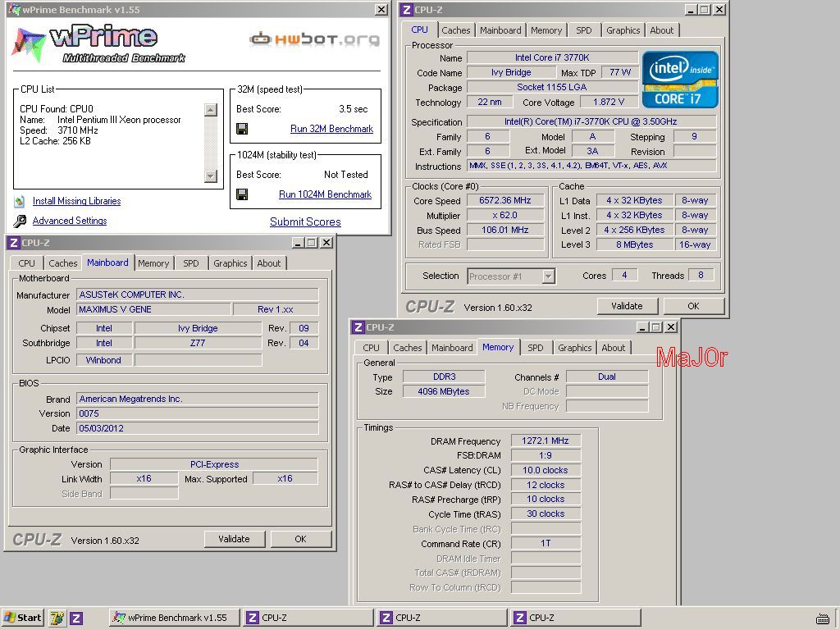Open Mainboard tab in the top-right CPU-Z window
Viewport: 840px width, 630px height.
500,30
